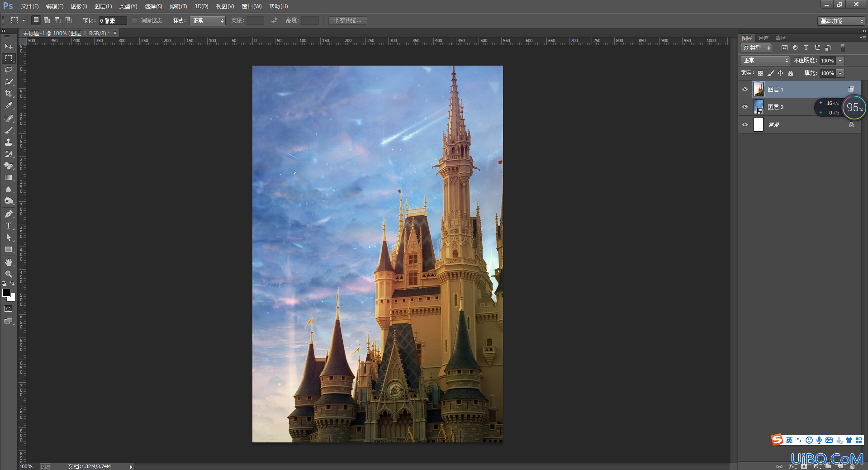Image resolution: width=868 pixels, height=470 pixels.
Task: Select the Pen tool
Action: (9, 214)
